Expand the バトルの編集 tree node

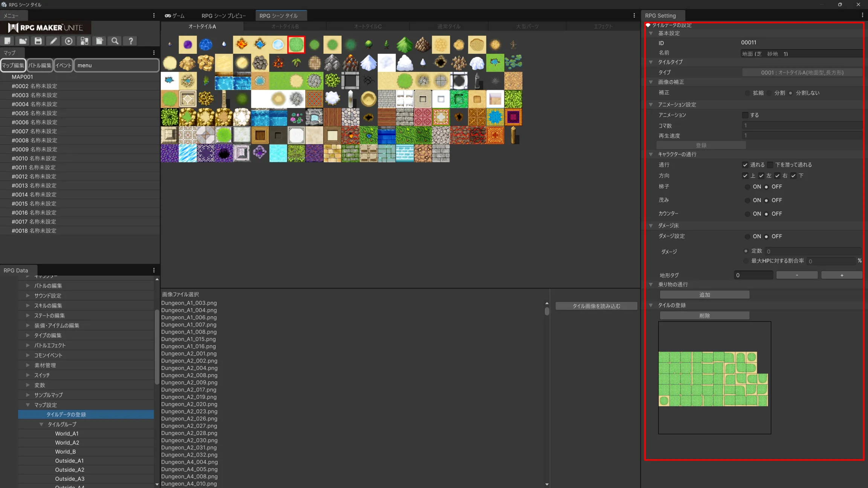tap(28, 286)
